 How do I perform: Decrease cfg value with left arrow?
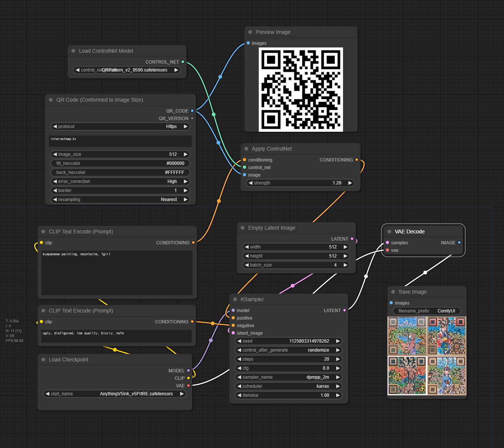tap(239, 368)
